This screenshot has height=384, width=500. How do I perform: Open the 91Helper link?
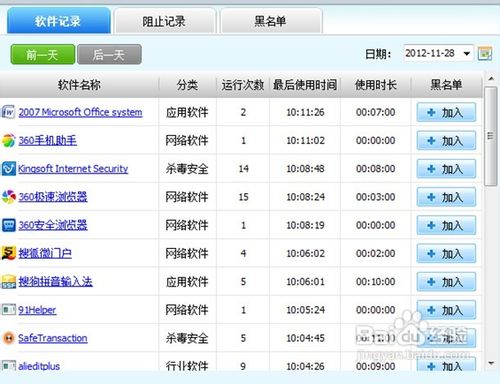(37, 310)
